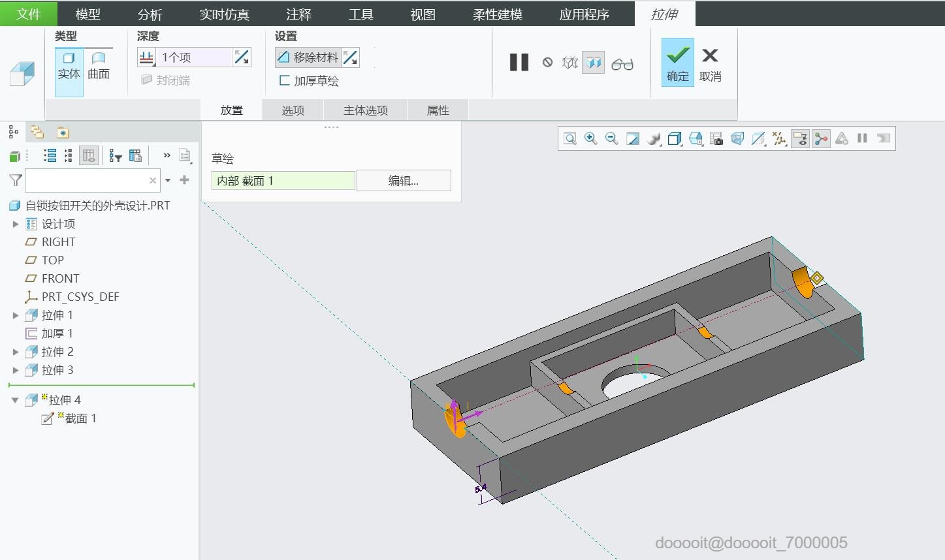Click the glasses preview icon
The height and width of the screenshot is (560, 945).
[622, 63]
